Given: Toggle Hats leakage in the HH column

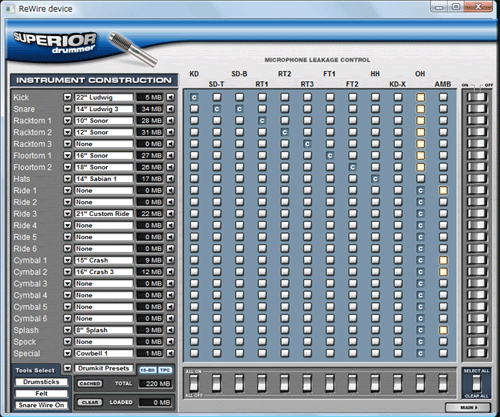Looking at the screenshot, I should coord(375,179).
